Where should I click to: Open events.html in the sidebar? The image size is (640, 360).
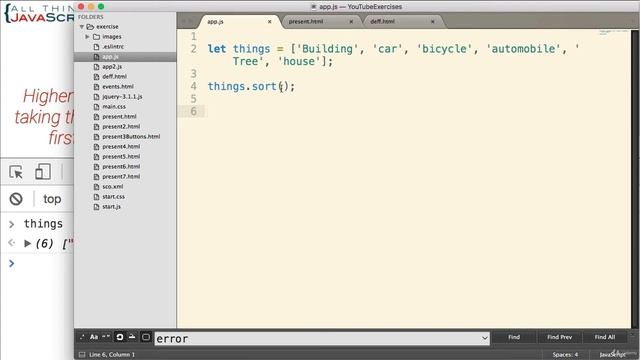pos(118,87)
